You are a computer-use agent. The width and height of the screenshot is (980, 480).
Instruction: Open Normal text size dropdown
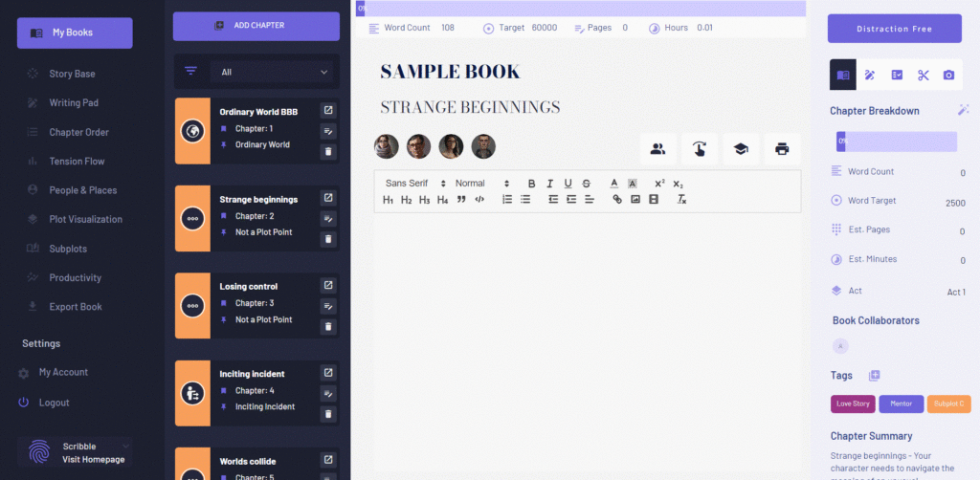(x=482, y=183)
